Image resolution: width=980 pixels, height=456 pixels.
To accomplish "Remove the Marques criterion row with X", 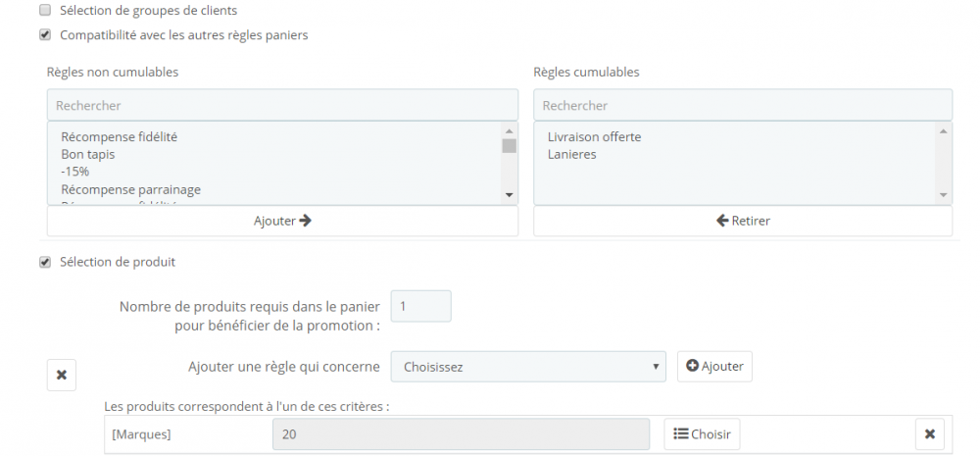I will coord(930,433).
